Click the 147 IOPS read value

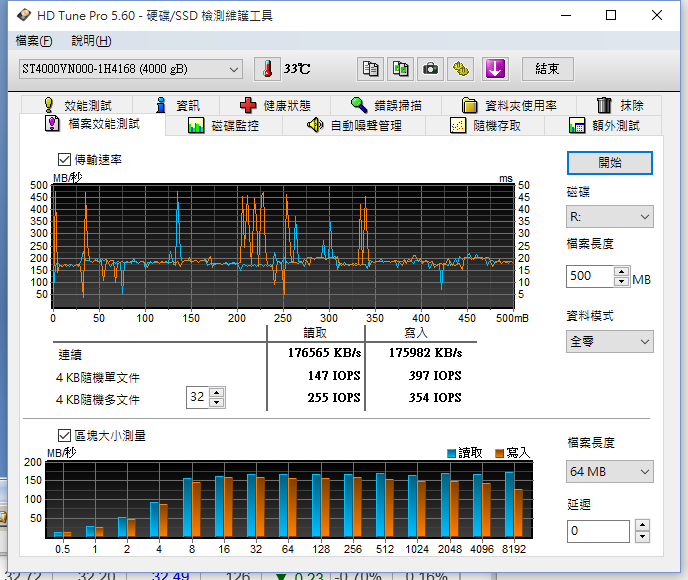pyautogui.click(x=334, y=376)
